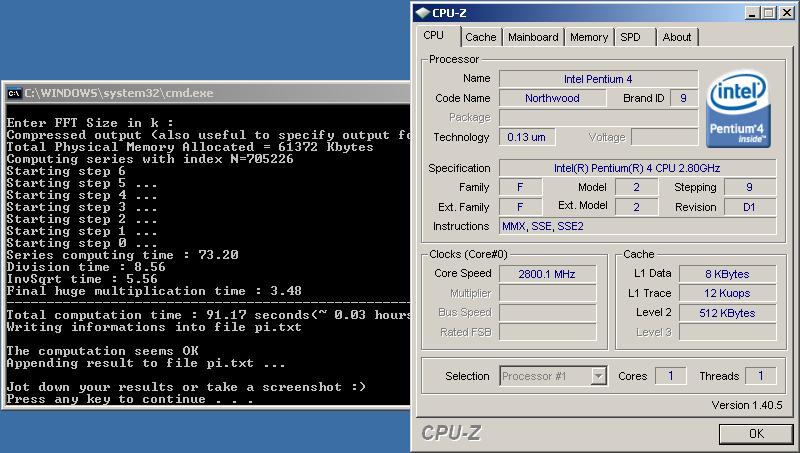The image size is (800, 453).
Task: Click 'Writing informations into file pi.txt' line
Action: (154, 327)
